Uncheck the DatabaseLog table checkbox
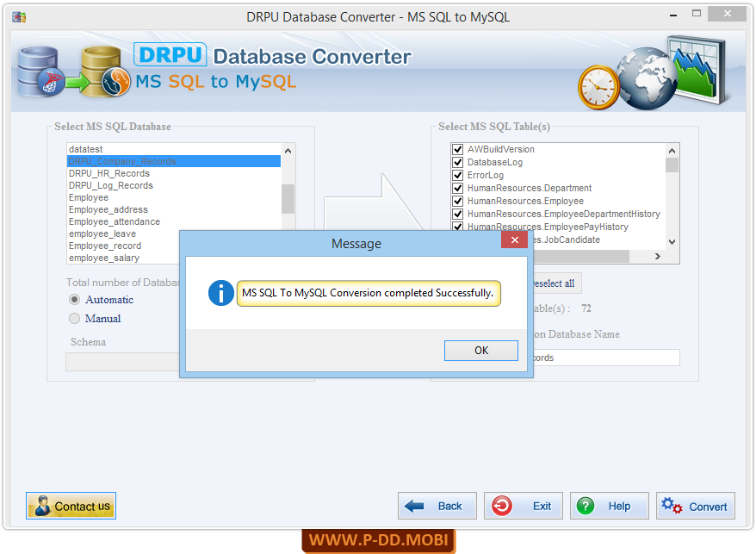Viewport: 756px width, 554px height. pyautogui.click(x=458, y=162)
